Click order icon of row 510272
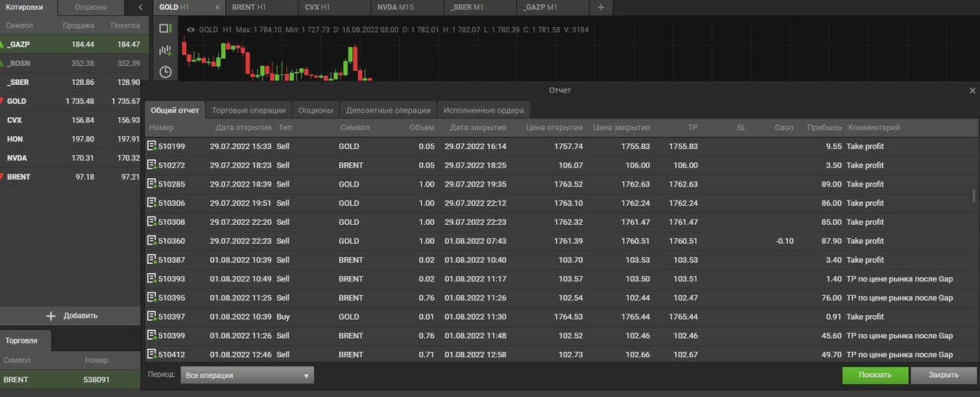Image resolution: width=980 pixels, height=397 pixels. click(152, 165)
